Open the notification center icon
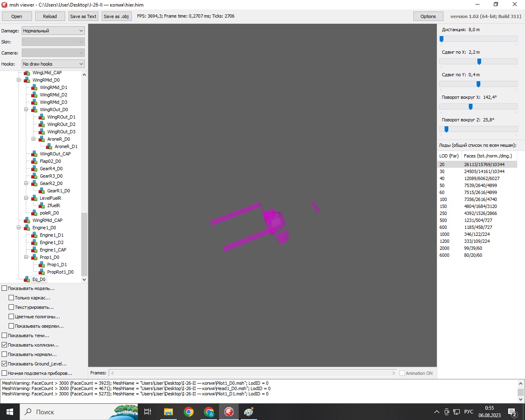Viewport: 525px width, 420px height. click(x=512, y=412)
